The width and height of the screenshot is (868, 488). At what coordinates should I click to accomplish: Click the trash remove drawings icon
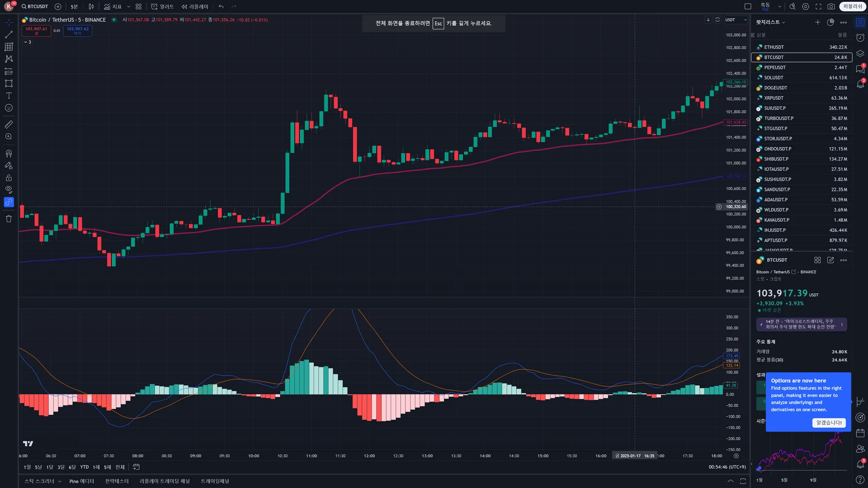tap(9, 219)
